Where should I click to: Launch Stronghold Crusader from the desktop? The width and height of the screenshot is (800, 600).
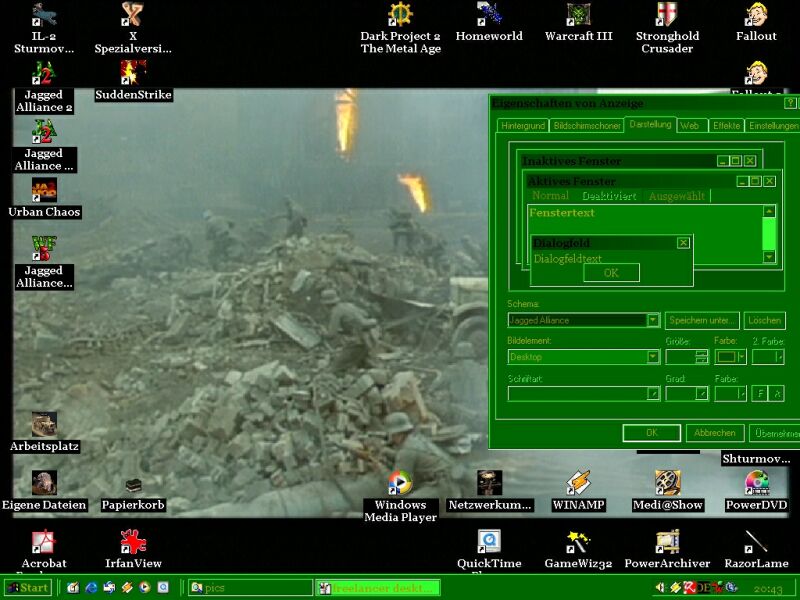[667, 15]
